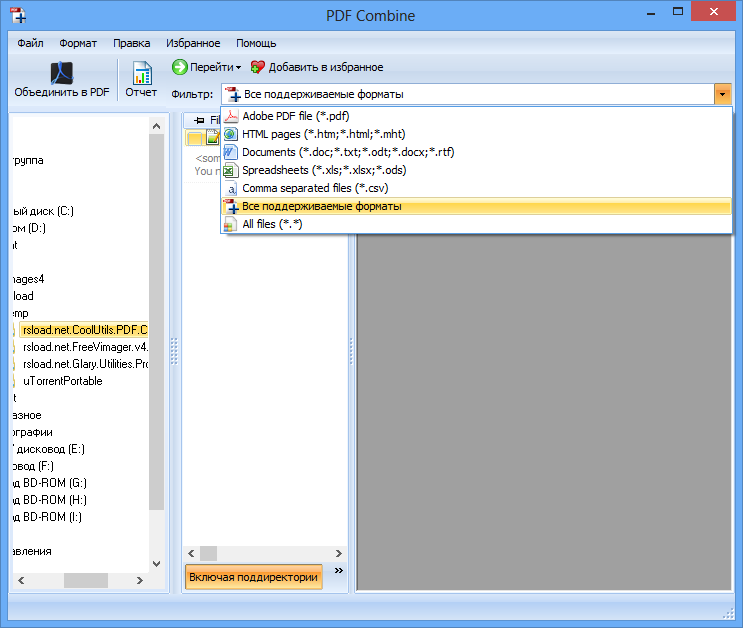Toggle Включая поддиректории button

tap(254, 577)
